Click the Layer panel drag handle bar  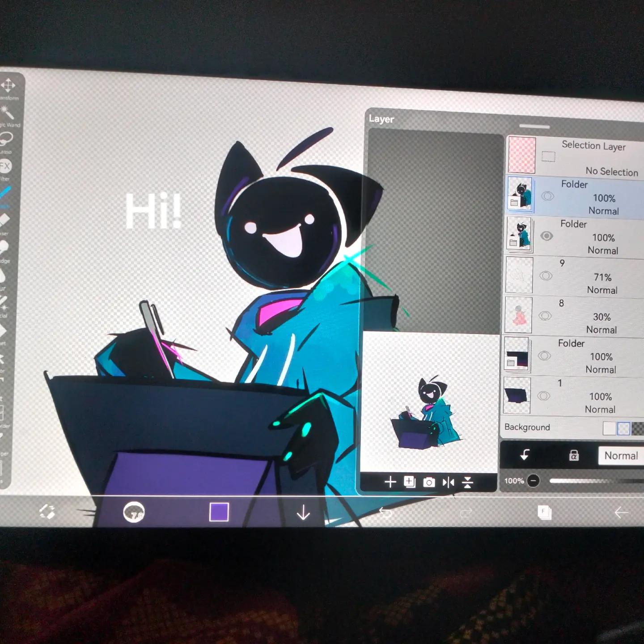534,127
